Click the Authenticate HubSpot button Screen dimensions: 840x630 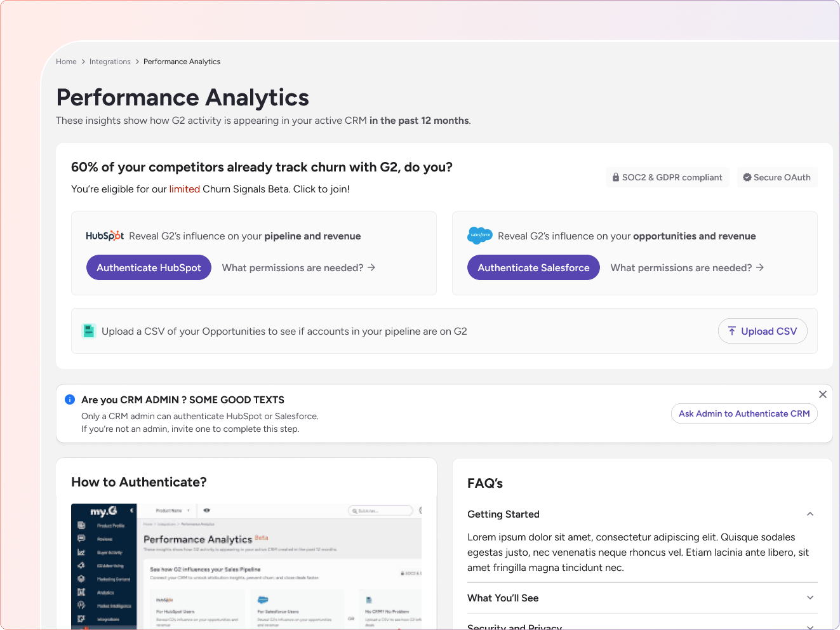pyautogui.click(x=149, y=267)
